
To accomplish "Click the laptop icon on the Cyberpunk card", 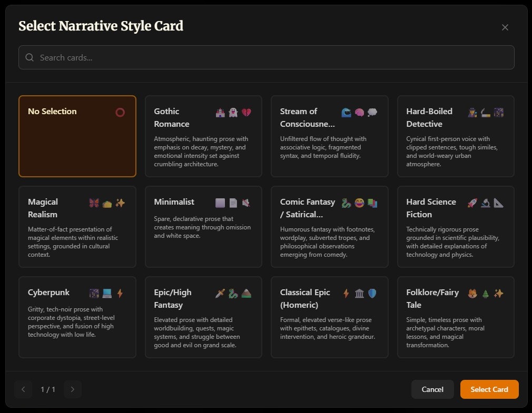I will pyautogui.click(x=107, y=293).
